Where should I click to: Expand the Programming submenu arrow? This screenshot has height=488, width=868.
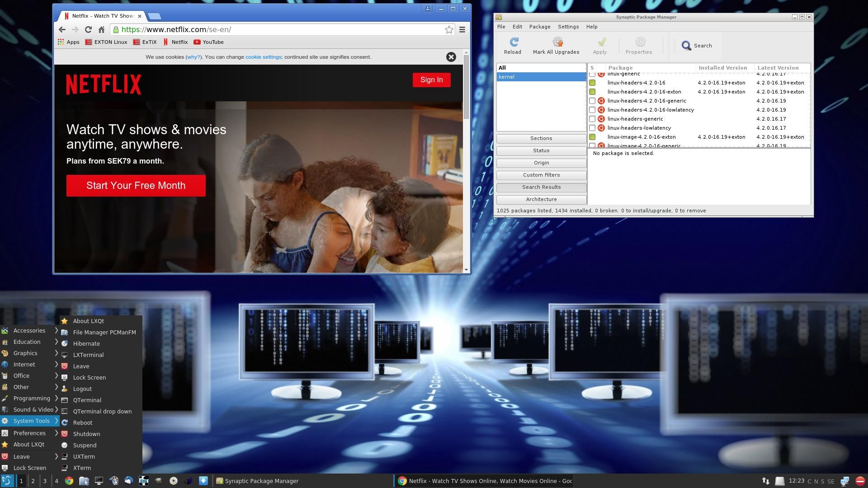pyautogui.click(x=57, y=398)
